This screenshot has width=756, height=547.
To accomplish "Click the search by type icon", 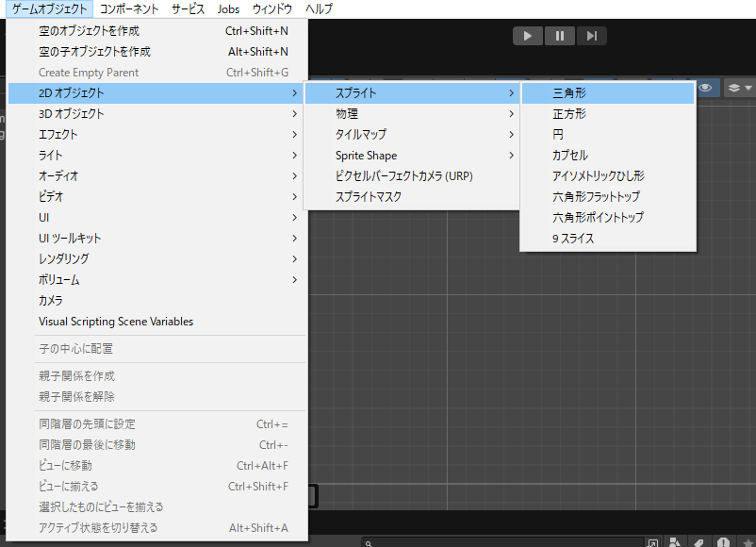I will click(x=675, y=542).
